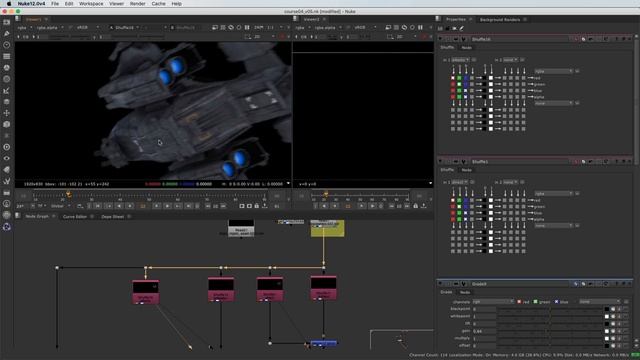
Task: Collapse the Shuffle10 properties panel arrow
Action: point(440,39)
